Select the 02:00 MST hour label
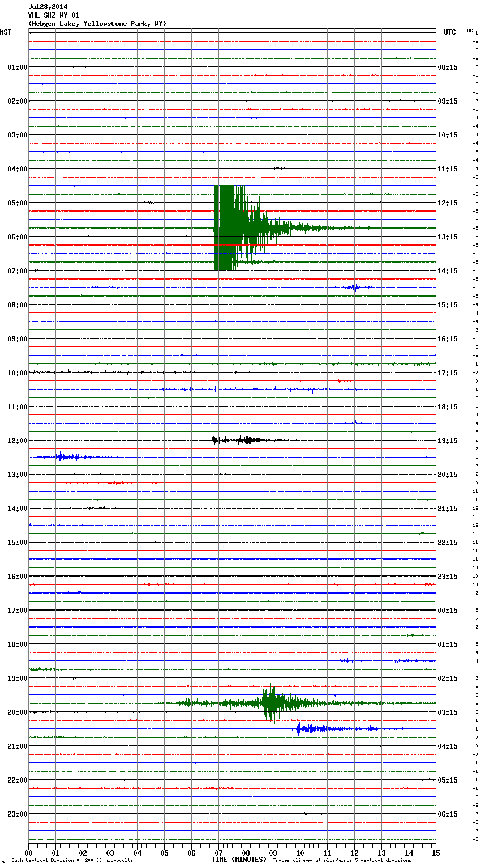 coord(18,101)
